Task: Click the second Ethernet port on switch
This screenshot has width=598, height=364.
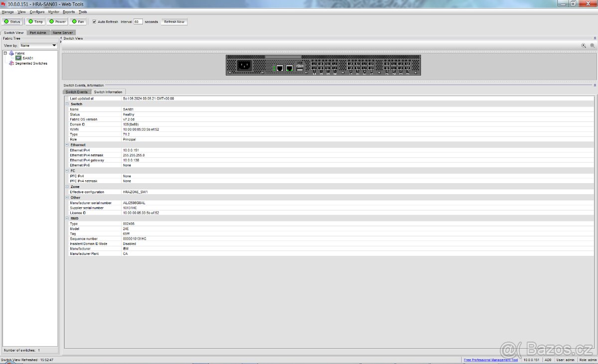Action: [290, 68]
